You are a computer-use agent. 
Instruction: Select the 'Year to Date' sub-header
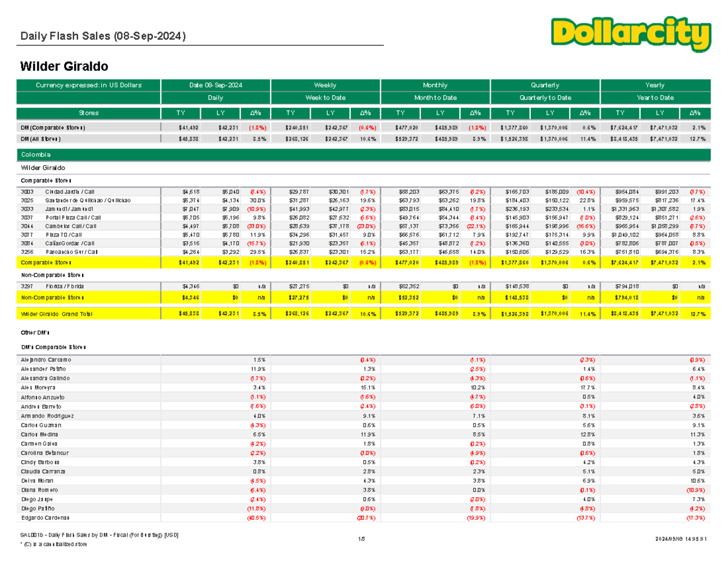click(x=655, y=98)
